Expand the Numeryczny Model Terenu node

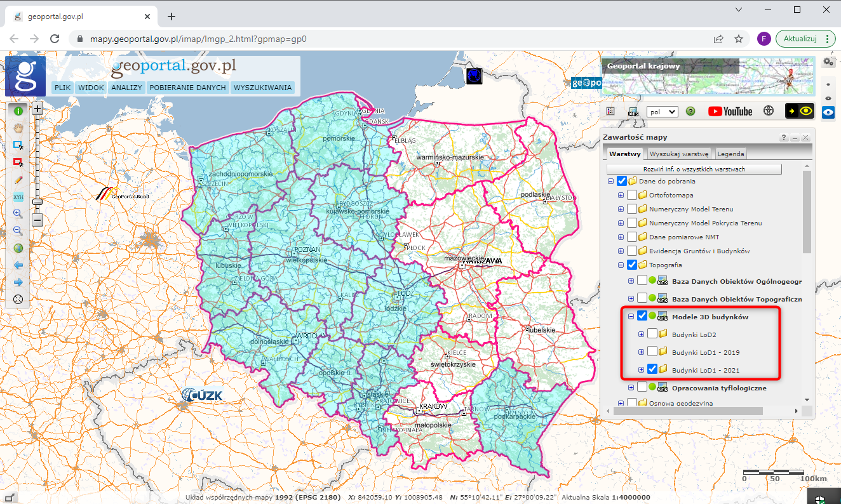click(x=621, y=209)
